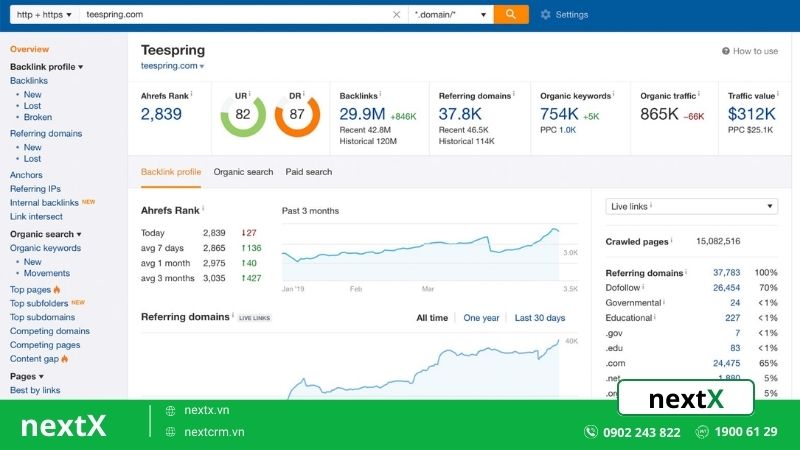Collapse the Pages section
The height and width of the screenshot is (450, 800).
click(x=27, y=377)
